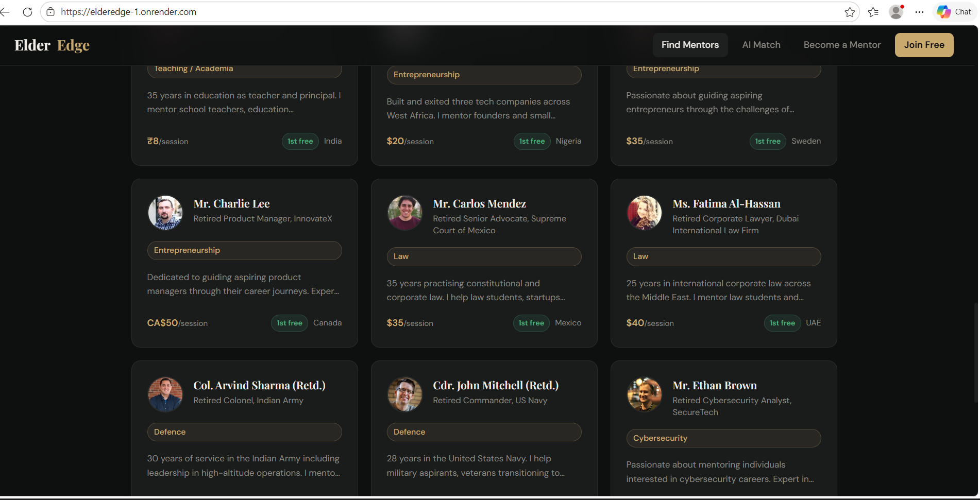Viewport: 980px width, 500px height.
Task: Click Entrepreneurship tag on Nigeria card
Action: pos(484,75)
